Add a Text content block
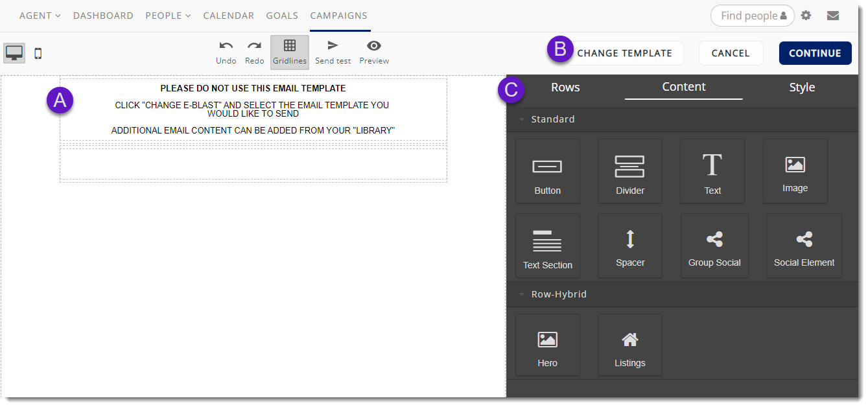Screen dimensions: 868x407 tap(712, 170)
